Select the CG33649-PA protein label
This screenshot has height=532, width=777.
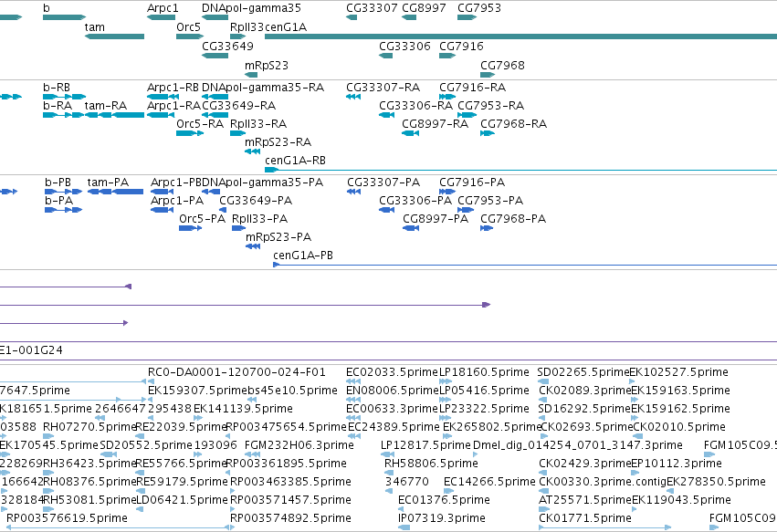[x=256, y=201]
